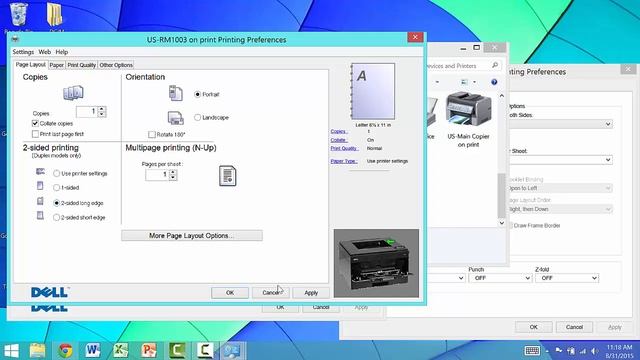Click the N-Up page layout preview icon
The height and width of the screenshot is (360, 640).
(227, 176)
